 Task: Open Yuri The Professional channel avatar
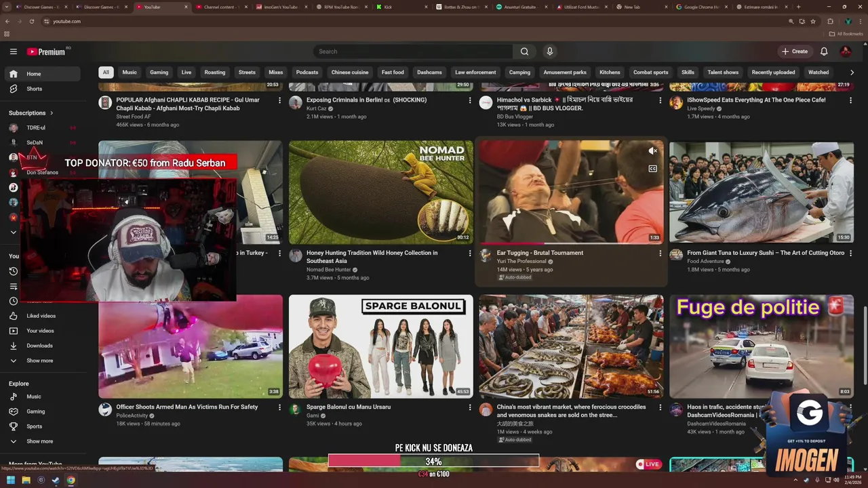point(486,256)
